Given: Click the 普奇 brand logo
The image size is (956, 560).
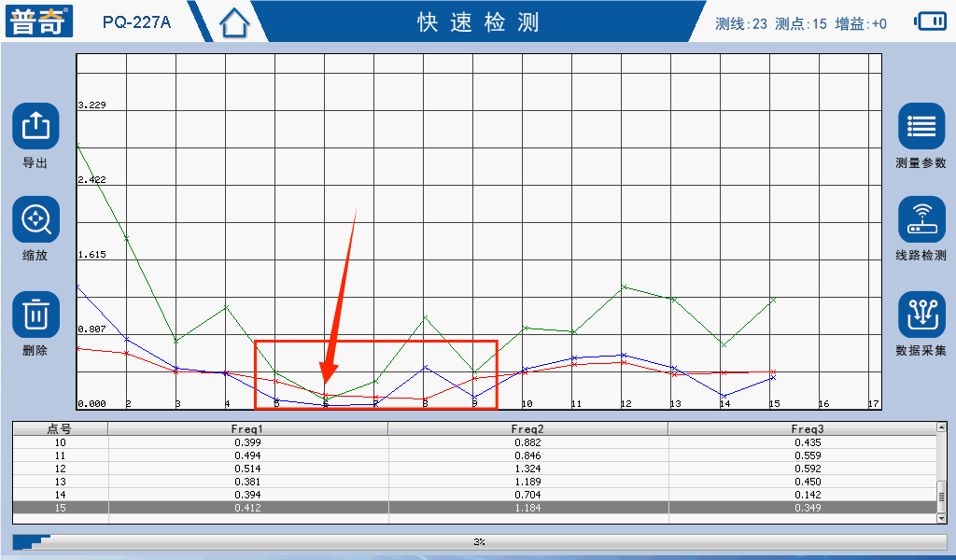Looking at the screenshot, I should [39, 21].
